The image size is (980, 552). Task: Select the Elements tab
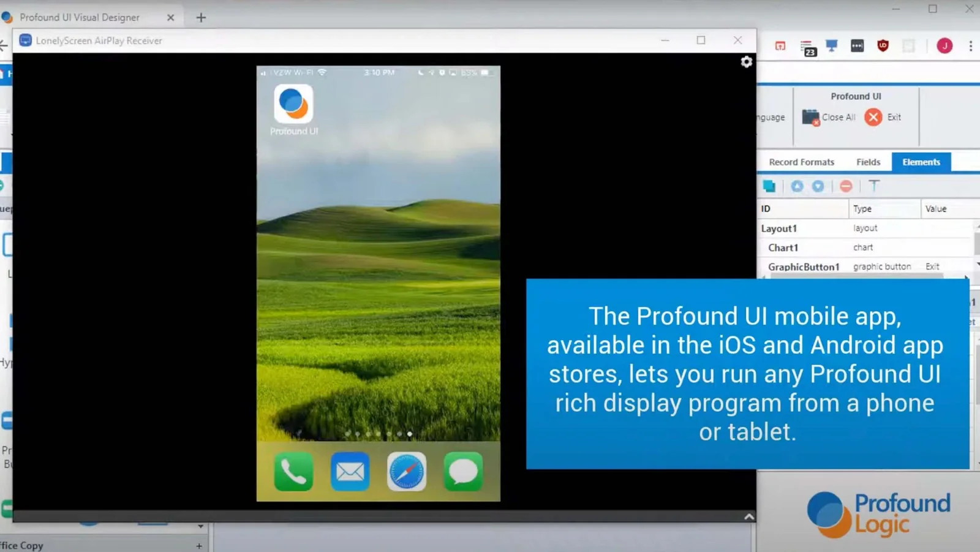pyautogui.click(x=921, y=162)
